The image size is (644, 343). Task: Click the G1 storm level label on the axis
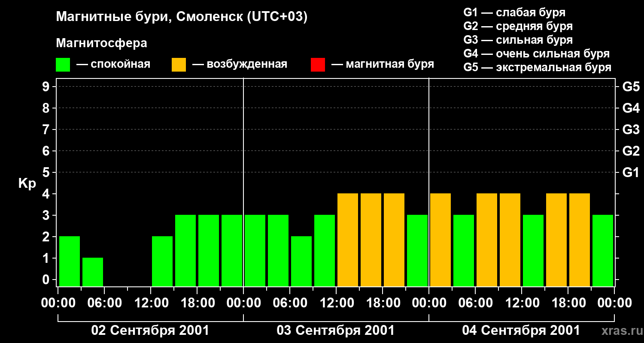(x=631, y=173)
